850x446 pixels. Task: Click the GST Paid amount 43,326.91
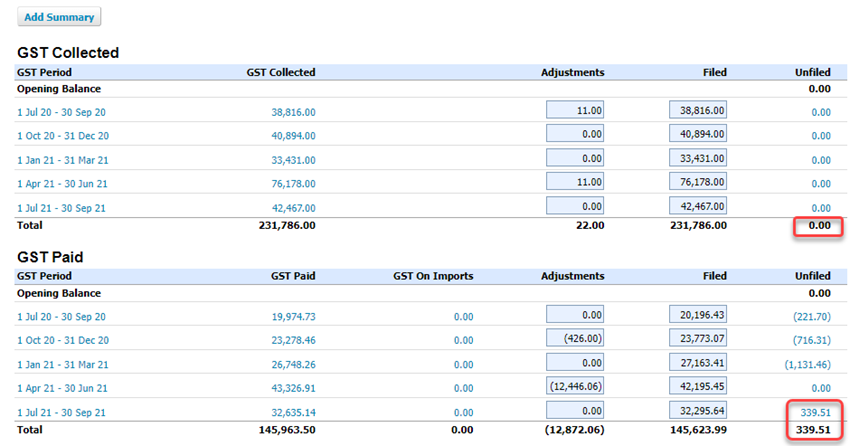click(293, 388)
